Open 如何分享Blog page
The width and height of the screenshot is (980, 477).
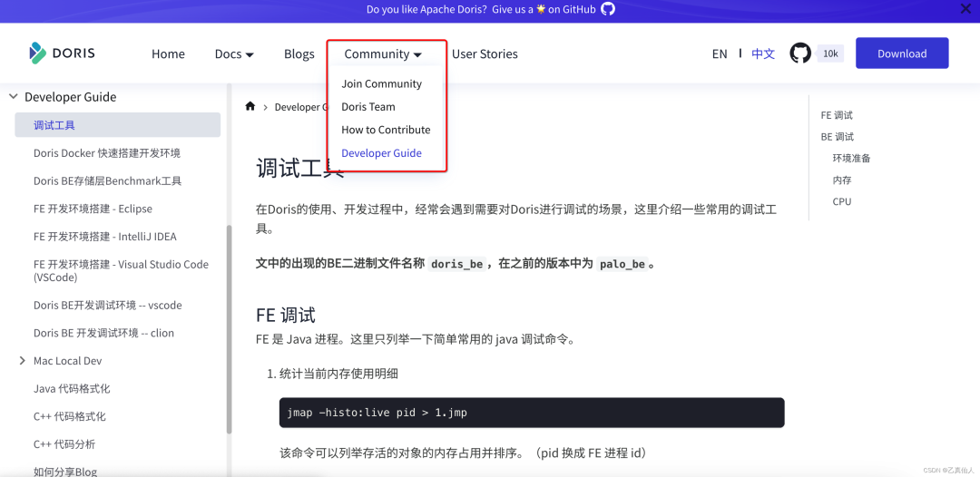(65, 472)
